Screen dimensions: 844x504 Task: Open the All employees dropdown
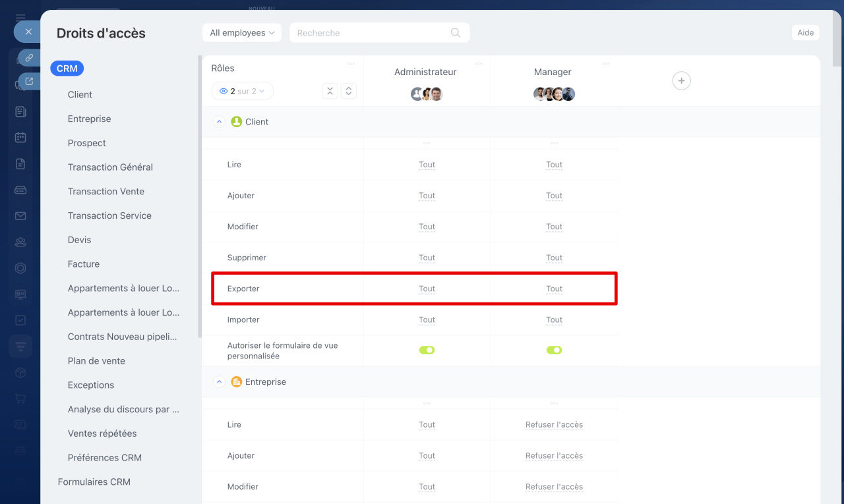(242, 33)
